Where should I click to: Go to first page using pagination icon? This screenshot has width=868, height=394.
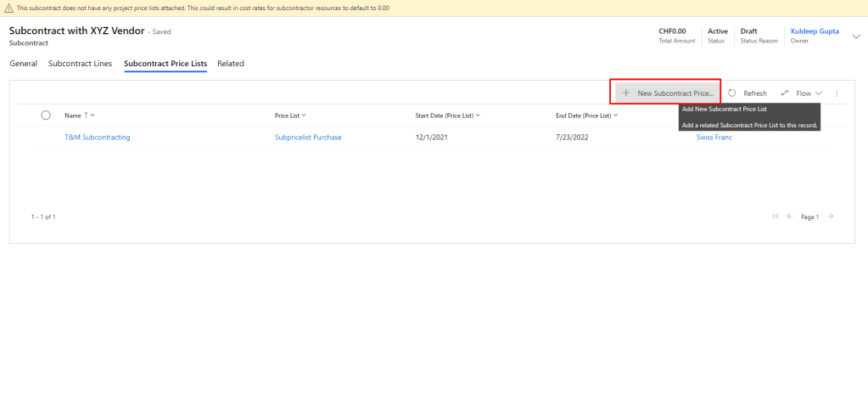776,217
